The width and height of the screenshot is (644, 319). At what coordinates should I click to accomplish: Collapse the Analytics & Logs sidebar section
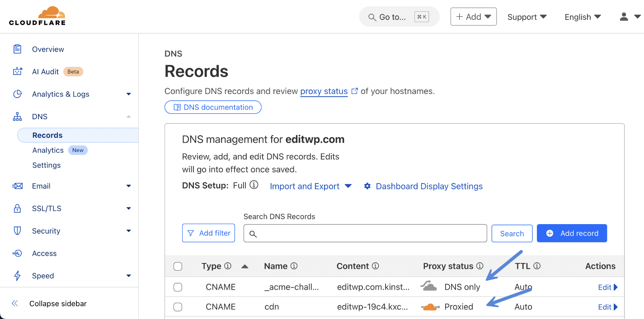[x=128, y=94]
